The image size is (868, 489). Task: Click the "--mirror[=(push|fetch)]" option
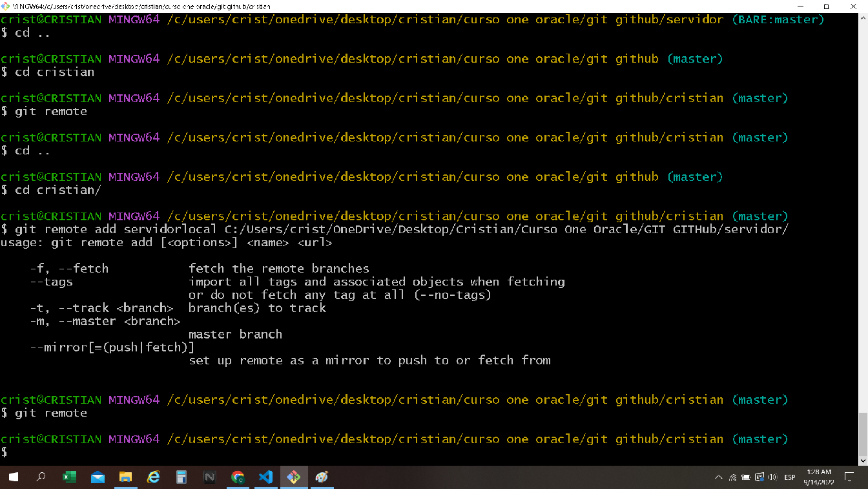click(x=112, y=348)
